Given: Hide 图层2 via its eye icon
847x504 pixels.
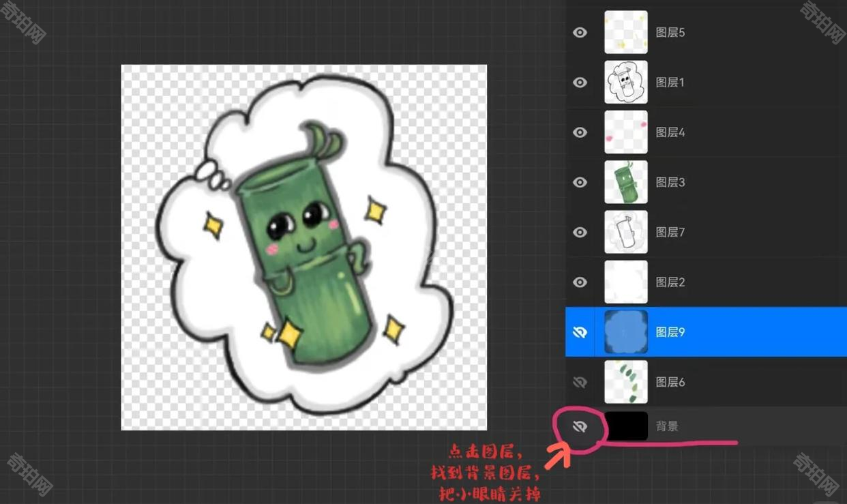Looking at the screenshot, I should click(580, 282).
